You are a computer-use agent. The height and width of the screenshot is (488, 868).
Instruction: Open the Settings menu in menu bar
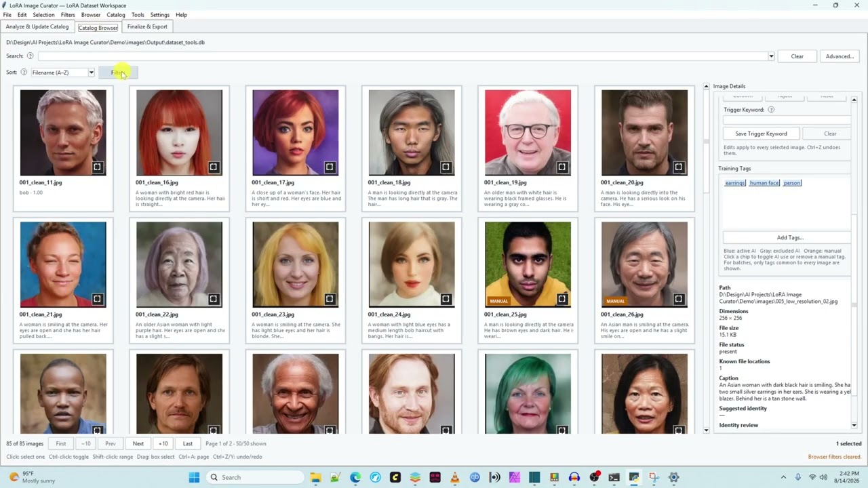tap(160, 15)
